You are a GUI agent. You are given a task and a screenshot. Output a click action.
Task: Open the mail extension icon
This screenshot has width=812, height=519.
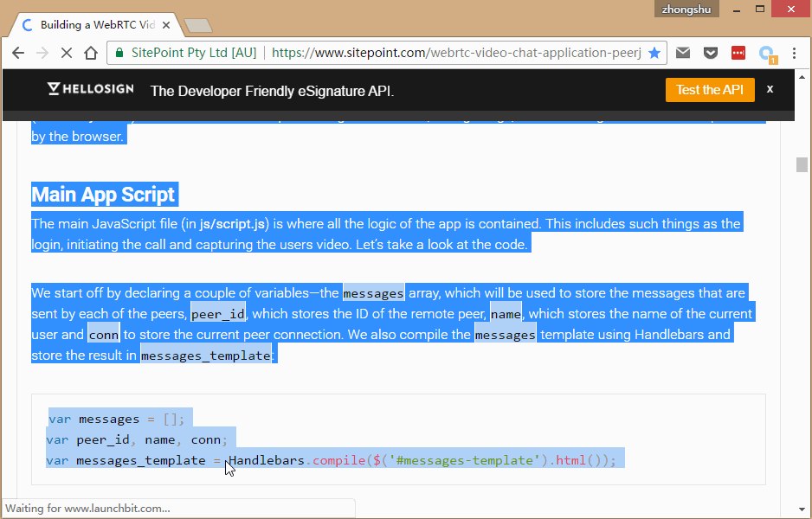pyautogui.click(x=683, y=52)
